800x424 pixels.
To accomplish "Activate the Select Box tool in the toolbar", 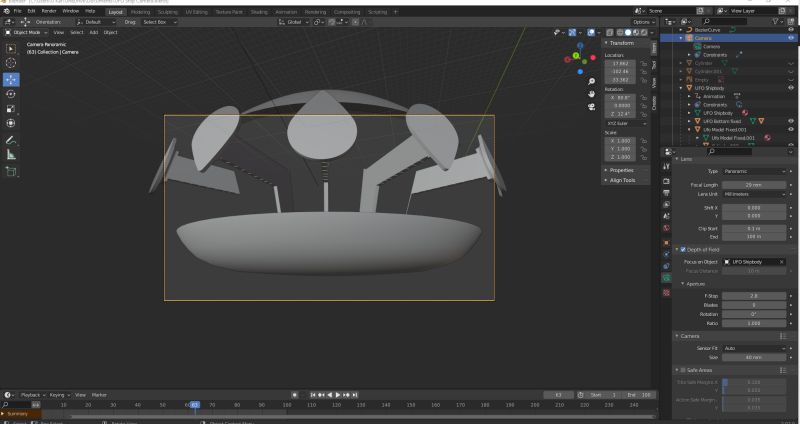I will 11,48.
